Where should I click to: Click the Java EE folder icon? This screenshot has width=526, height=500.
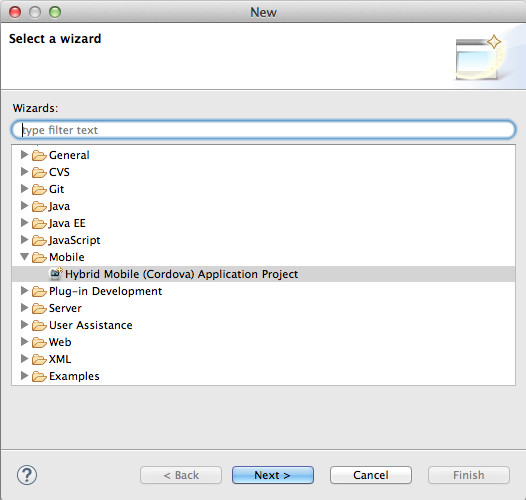39,223
